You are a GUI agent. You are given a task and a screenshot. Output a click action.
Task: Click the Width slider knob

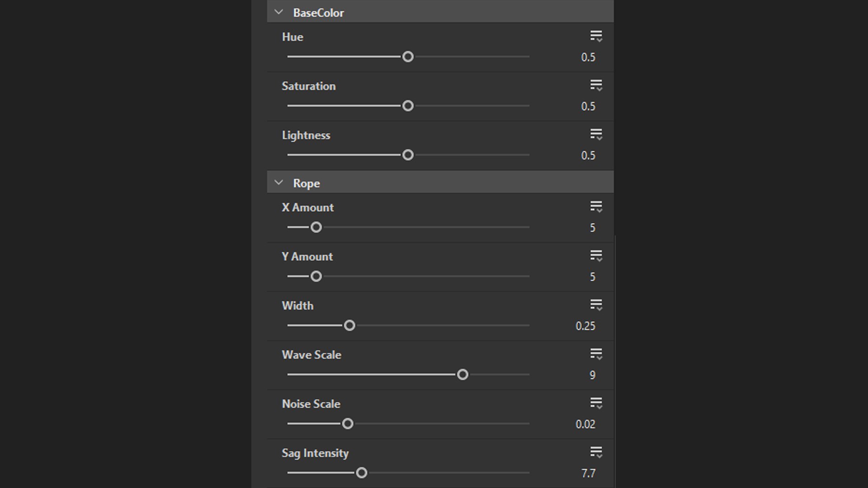point(349,325)
